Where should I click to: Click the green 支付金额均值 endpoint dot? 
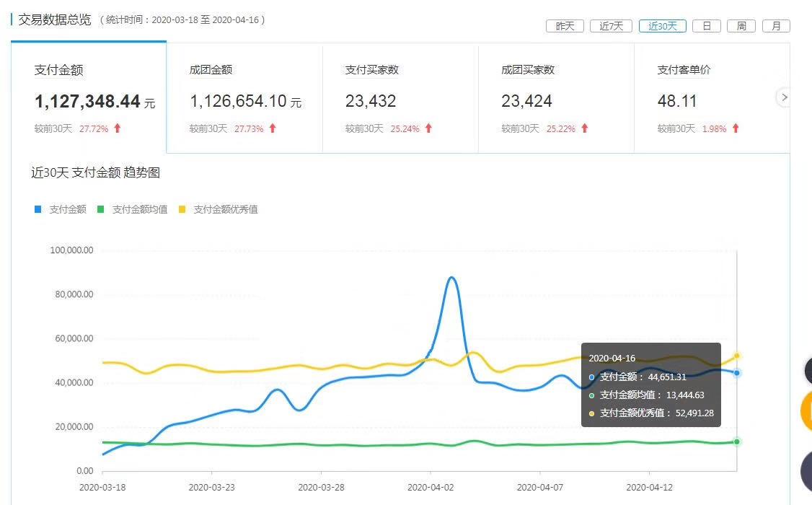[736, 442]
